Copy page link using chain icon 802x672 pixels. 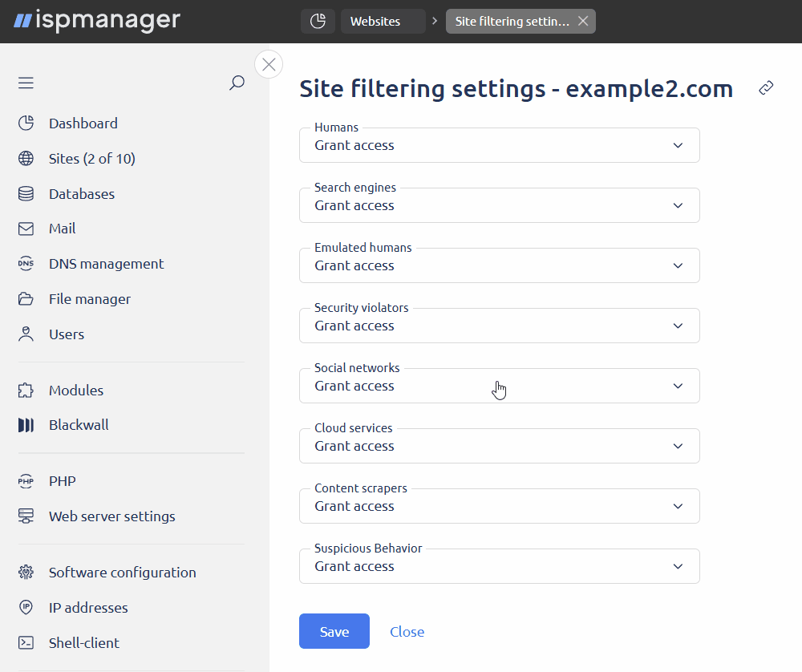[766, 88]
